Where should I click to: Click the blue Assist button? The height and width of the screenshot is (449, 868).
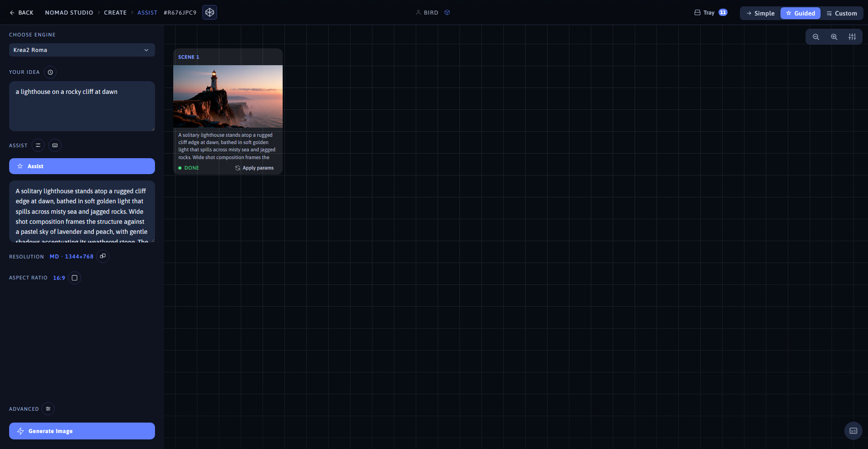pyautogui.click(x=82, y=166)
